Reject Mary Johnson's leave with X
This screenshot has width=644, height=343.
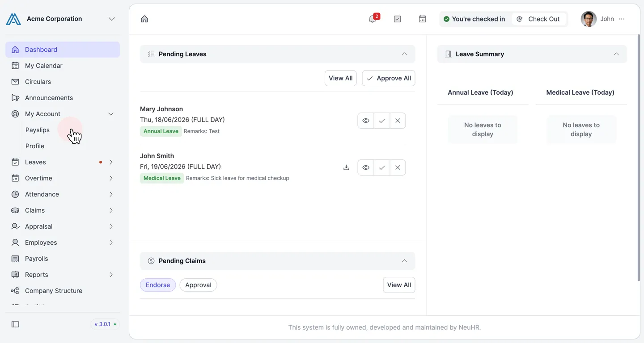tap(398, 121)
